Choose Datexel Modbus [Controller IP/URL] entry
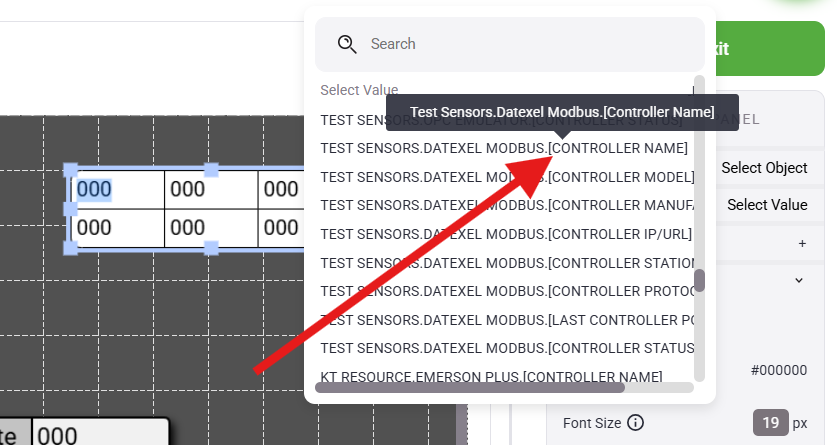The height and width of the screenshot is (445, 837). pyautogui.click(x=507, y=234)
